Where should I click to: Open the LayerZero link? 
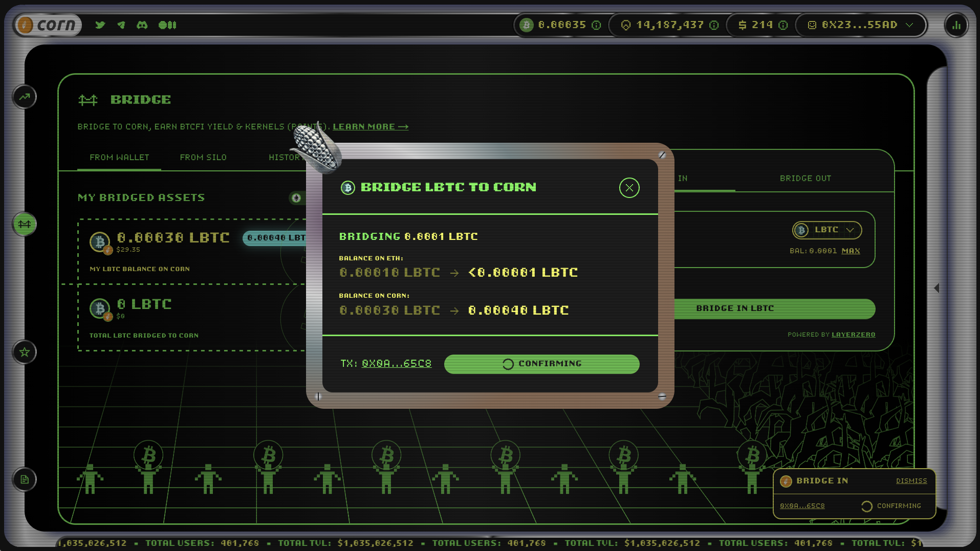coord(853,335)
